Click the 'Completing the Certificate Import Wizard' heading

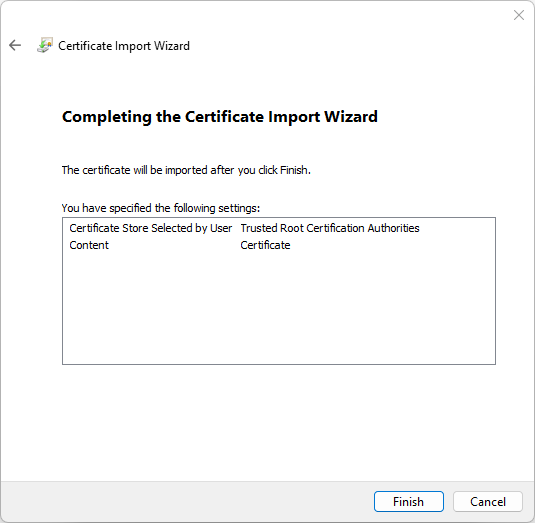(x=220, y=117)
